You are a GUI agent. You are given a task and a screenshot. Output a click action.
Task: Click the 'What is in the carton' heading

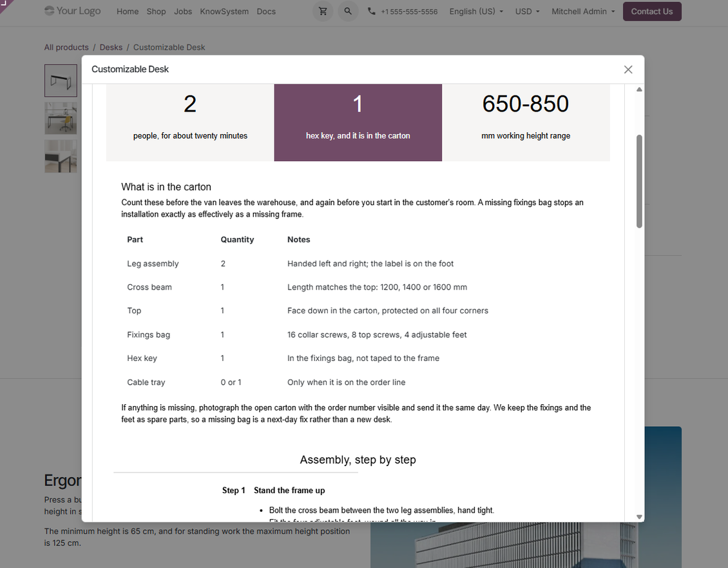(166, 187)
